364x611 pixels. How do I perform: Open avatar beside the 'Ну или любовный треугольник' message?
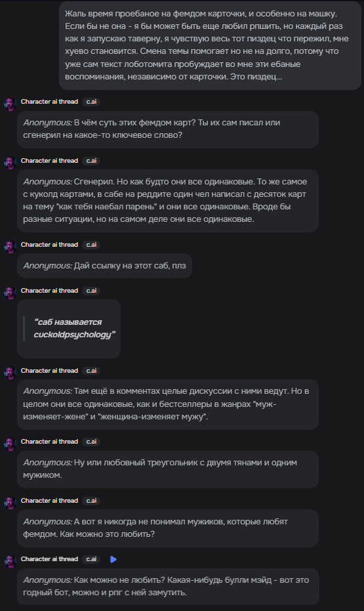[10, 444]
